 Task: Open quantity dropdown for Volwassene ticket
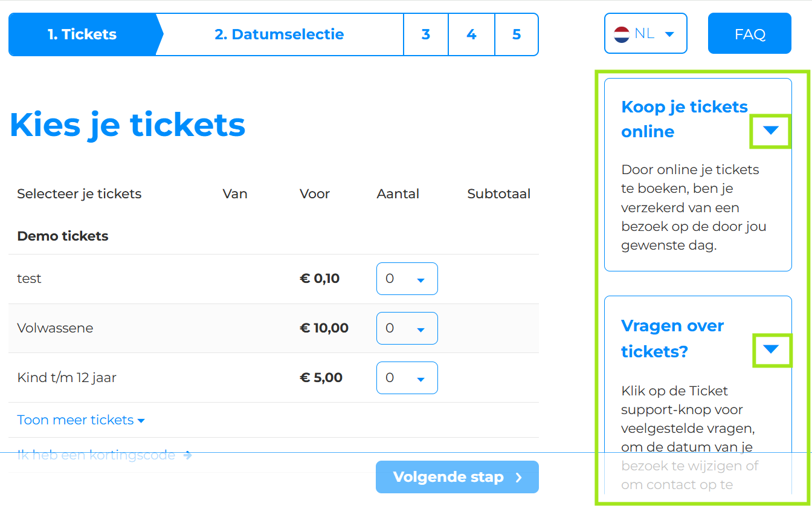pos(407,328)
